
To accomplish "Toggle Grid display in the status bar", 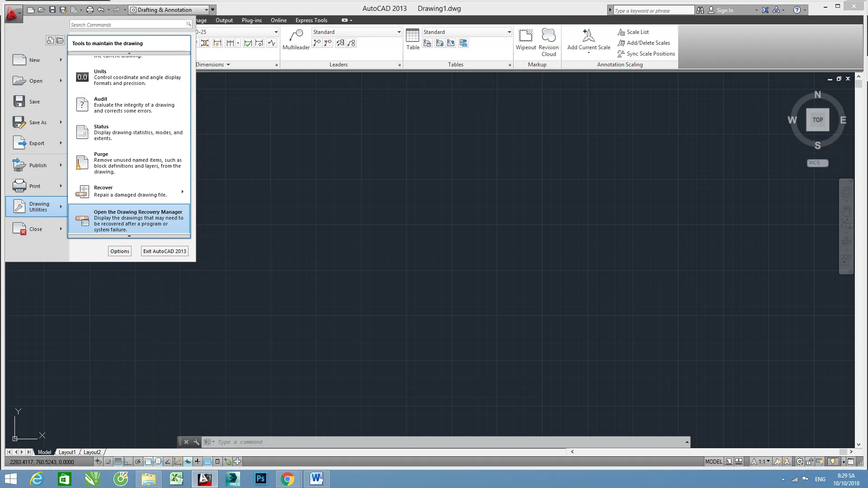I will [118, 461].
